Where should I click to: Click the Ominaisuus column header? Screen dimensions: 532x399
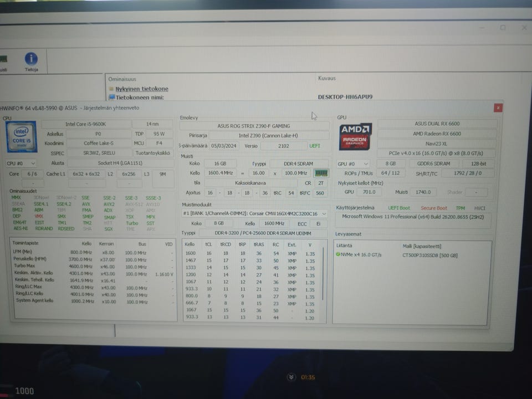tap(122, 79)
